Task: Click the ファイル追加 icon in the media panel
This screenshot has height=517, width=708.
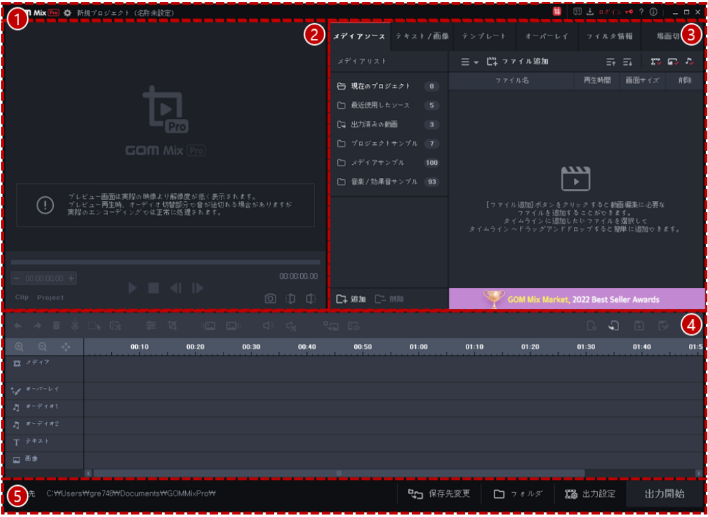Action: (492, 62)
